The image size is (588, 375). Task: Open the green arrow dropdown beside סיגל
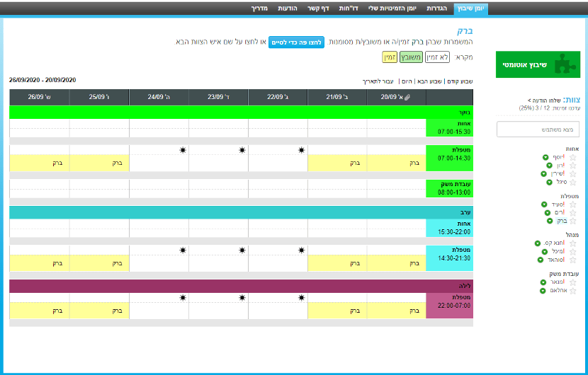[550, 182]
